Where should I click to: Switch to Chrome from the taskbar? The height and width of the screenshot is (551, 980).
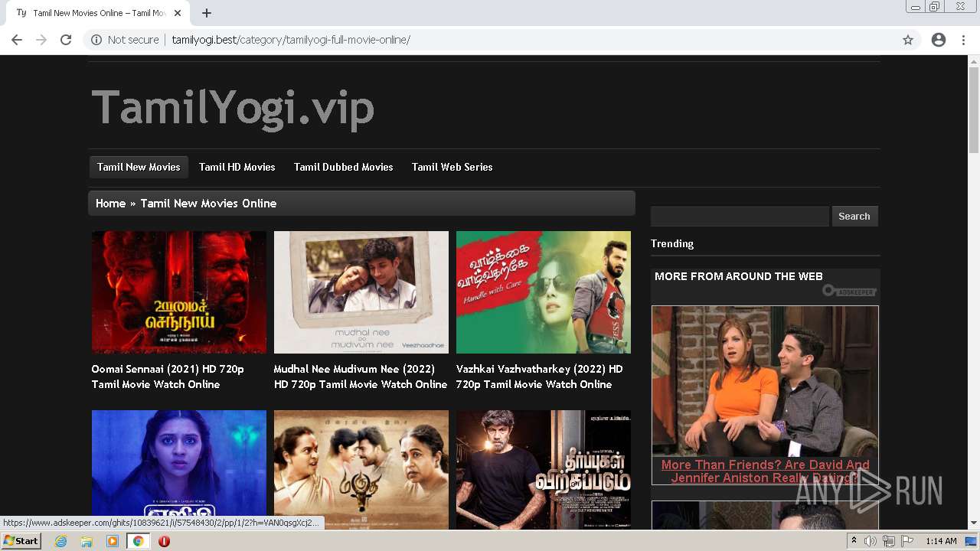(139, 541)
